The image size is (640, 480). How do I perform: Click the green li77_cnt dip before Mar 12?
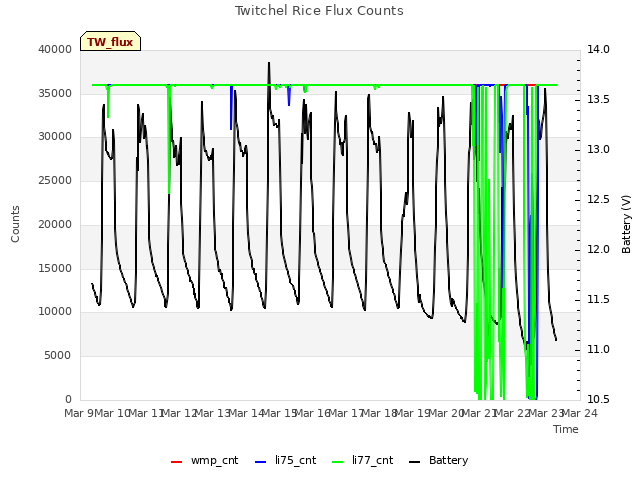[x=169, y=139]
